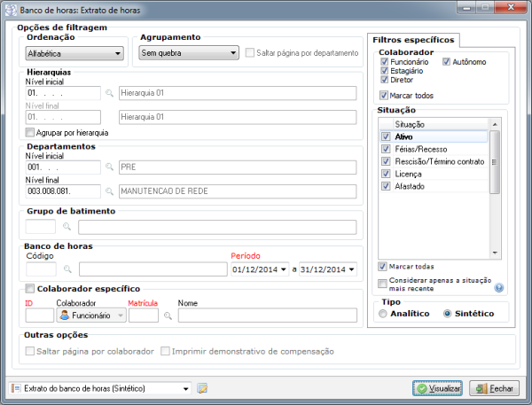Select the Filtros específicos tab
The image size is (532, 405).
click(412, 40)
